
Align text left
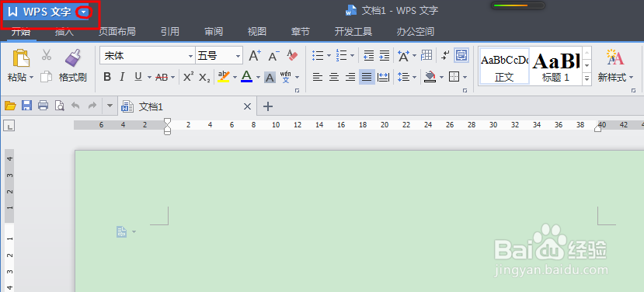[x=318, y=77]
